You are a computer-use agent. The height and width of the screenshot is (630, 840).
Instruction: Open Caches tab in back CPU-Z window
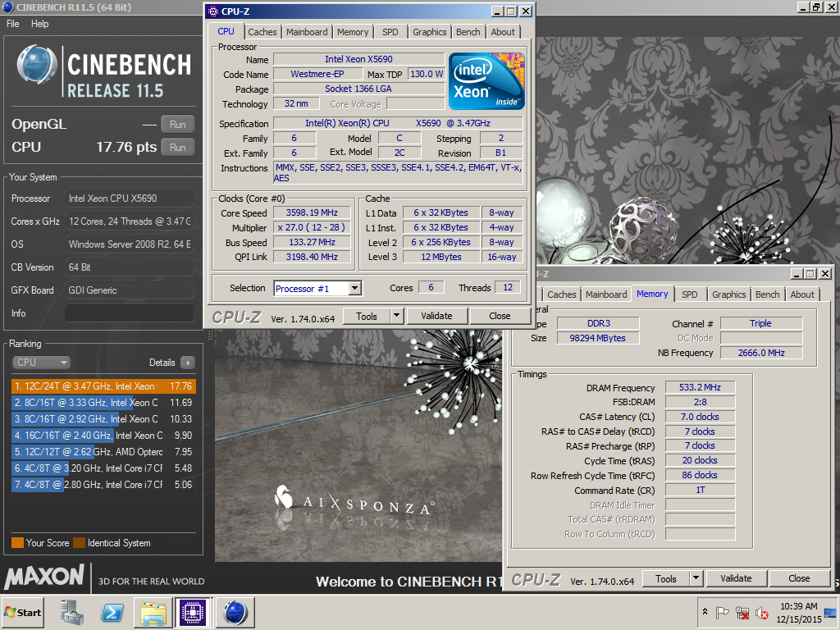click(561, 294)
